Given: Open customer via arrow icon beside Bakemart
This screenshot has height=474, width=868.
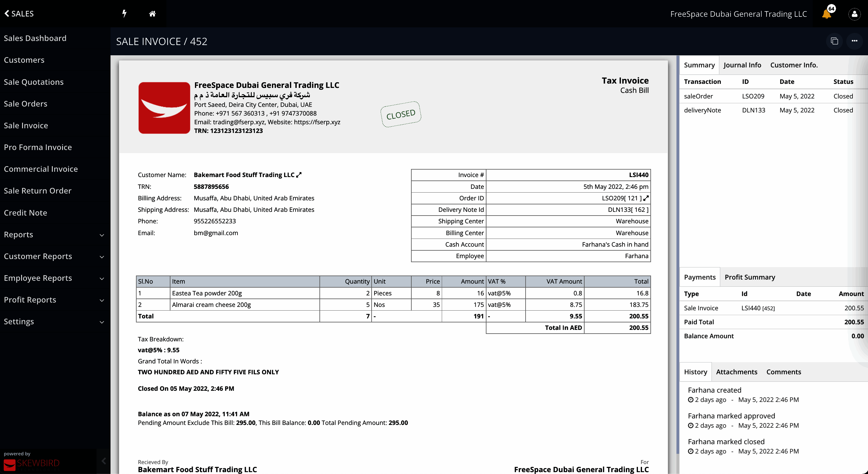Looking at the screenshot, I should click(299, 175).
